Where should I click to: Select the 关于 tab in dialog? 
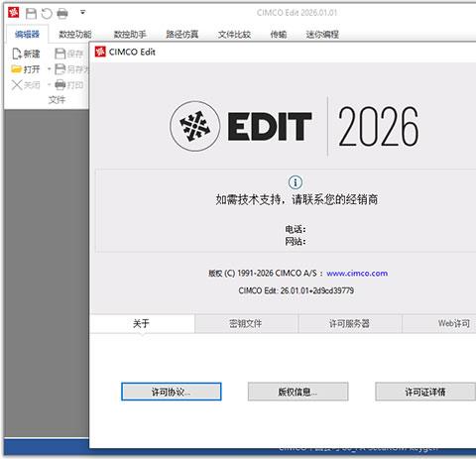pos(142,323)
